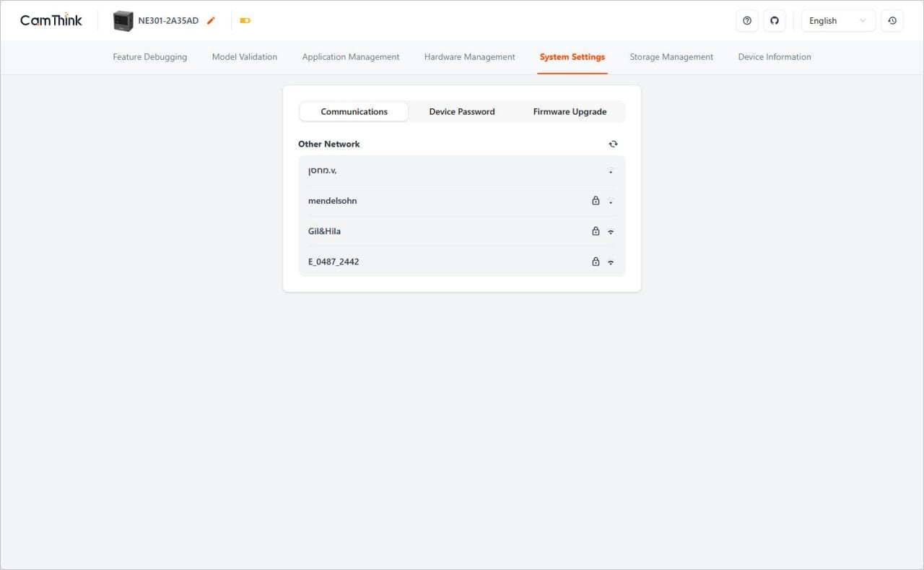924x570 pixels.
Task: Click the history clock icon
Action: click(892, 21)
